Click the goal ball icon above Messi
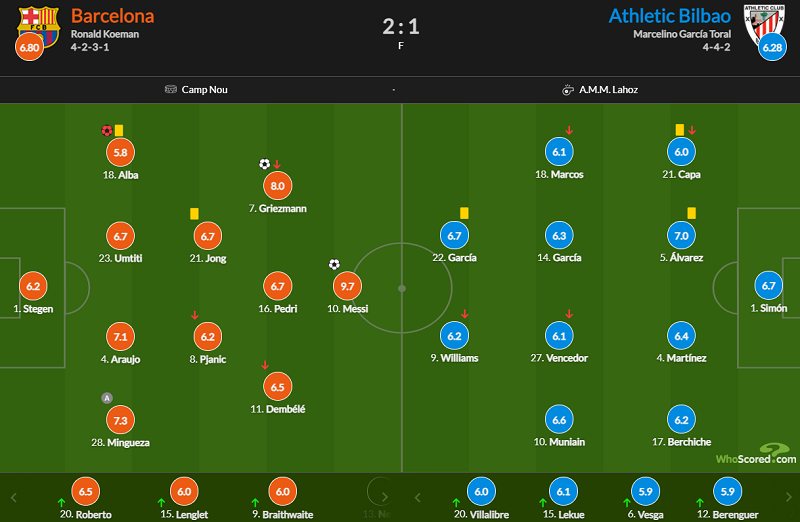Viewport: 800px width, 522px height. click(334, 264)
